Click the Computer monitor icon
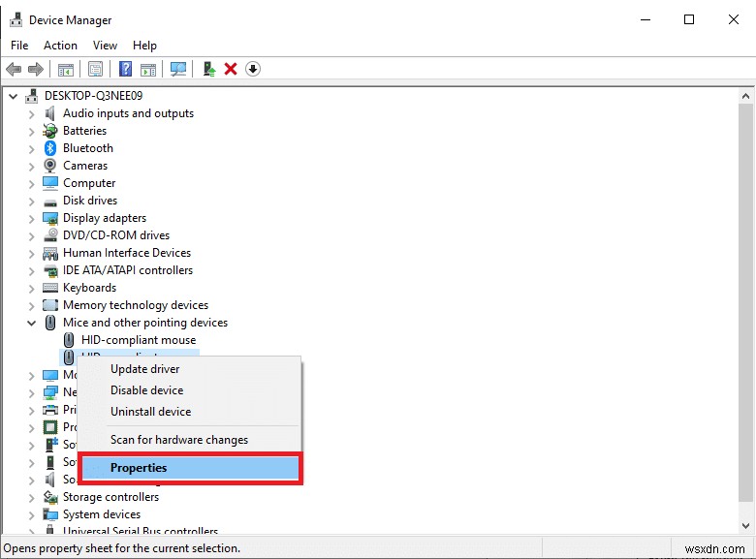The width and height of the screenshot is (756, 559). click(x=50, y=183)
